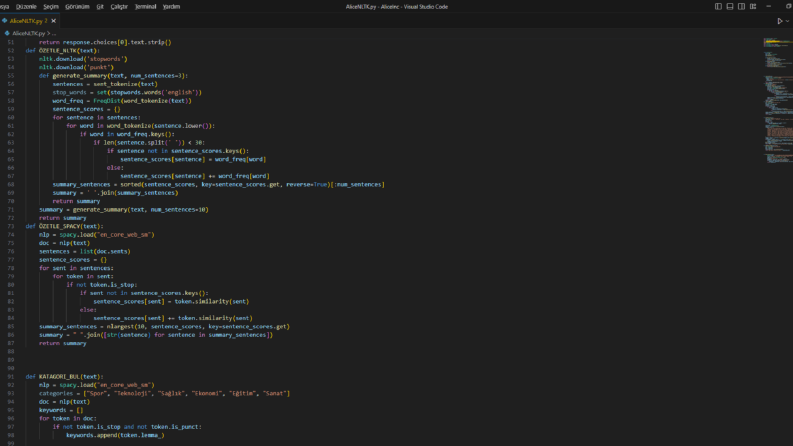
Task: Click "nltk.download('punkt')" code line
Action: (76, 67)
